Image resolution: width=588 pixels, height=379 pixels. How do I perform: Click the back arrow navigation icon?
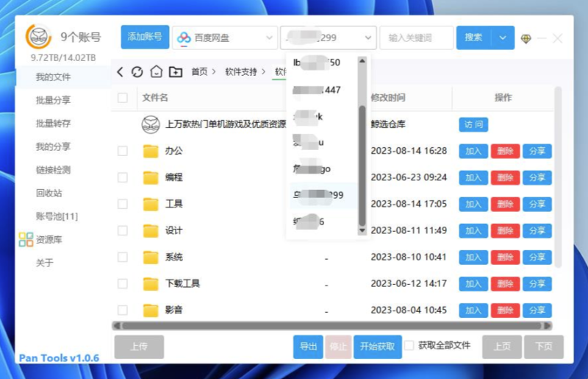pos(120,71)
